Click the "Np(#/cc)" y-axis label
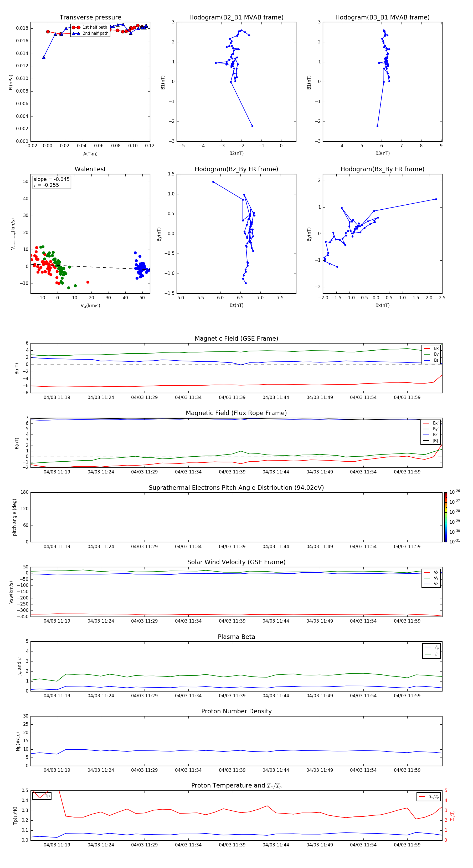The image size is (473, 868). point(18,741)
